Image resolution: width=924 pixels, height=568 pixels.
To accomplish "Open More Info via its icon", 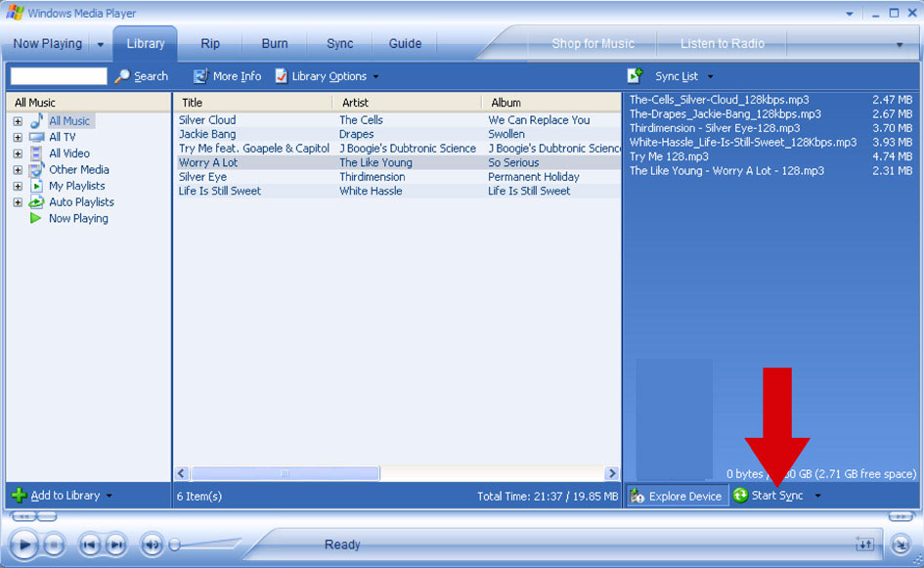I will pos(201,76).
